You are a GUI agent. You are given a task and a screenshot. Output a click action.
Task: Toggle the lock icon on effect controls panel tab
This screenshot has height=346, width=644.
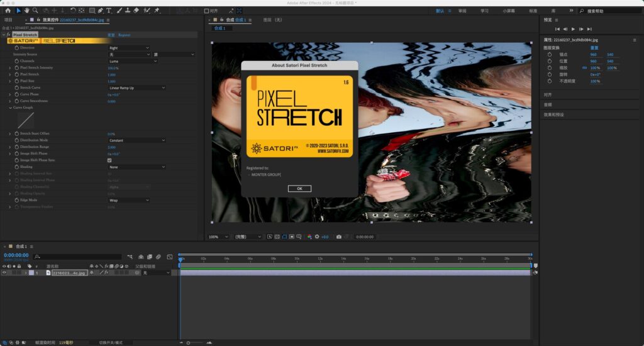(38, 20)
